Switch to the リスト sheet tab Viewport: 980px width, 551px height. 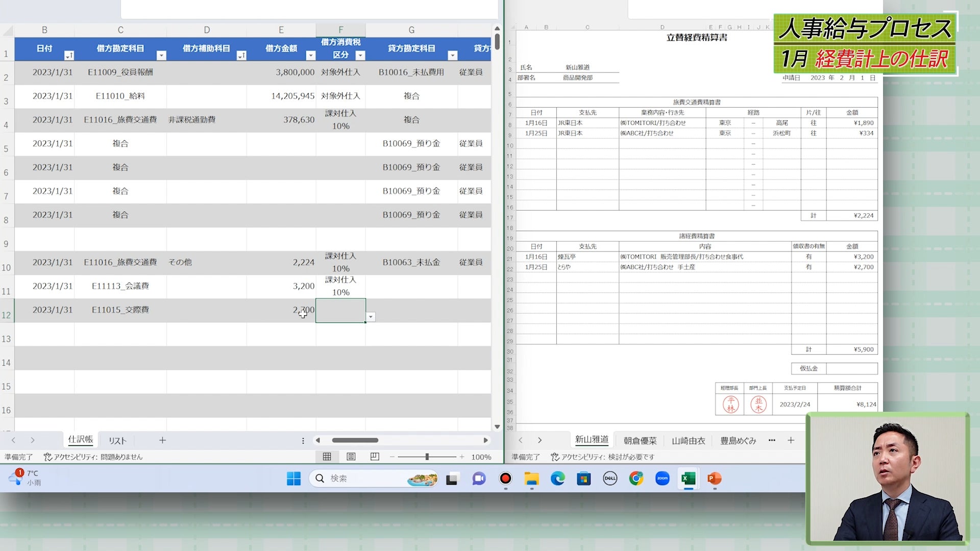coord(117,440)
